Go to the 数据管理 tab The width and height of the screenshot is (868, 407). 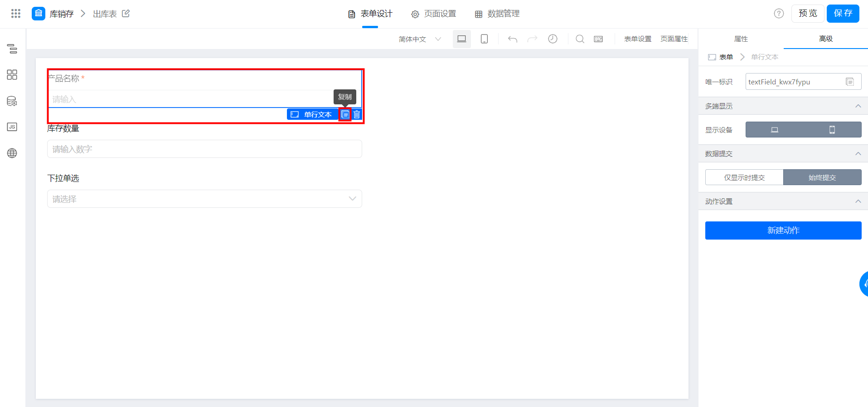(497, 14)
